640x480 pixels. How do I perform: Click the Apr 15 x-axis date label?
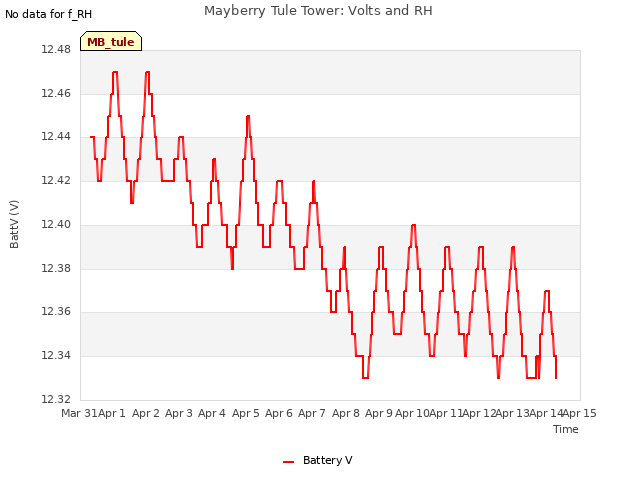click(580, 413)
